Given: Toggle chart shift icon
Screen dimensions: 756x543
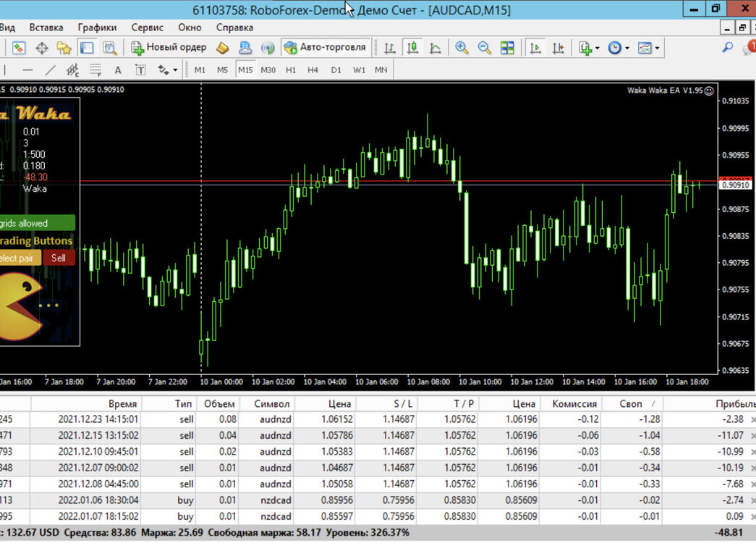Looking at the screenshot, I should (x=558, y=47).
